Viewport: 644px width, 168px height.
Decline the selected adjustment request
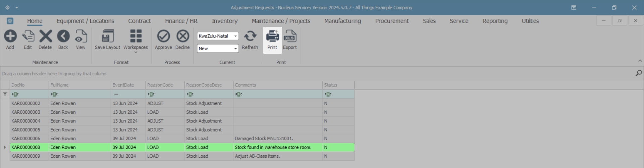pyautogui.click(x=182, y=36)
